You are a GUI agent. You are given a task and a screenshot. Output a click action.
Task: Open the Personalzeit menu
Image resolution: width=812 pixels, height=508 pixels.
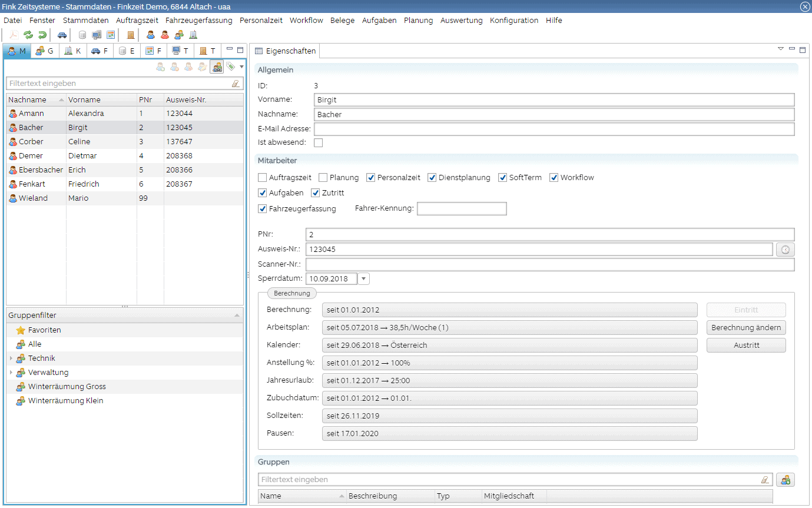[261, 20]
